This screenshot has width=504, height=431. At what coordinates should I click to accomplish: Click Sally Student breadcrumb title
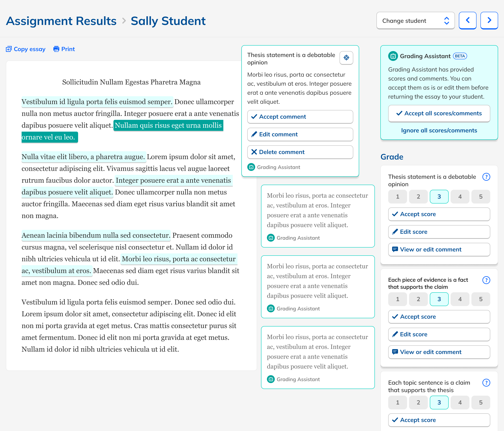click(x=168, y=21)
